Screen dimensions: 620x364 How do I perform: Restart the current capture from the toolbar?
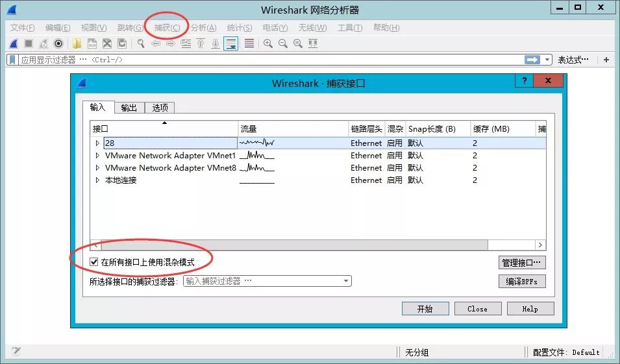pos(43,43)
